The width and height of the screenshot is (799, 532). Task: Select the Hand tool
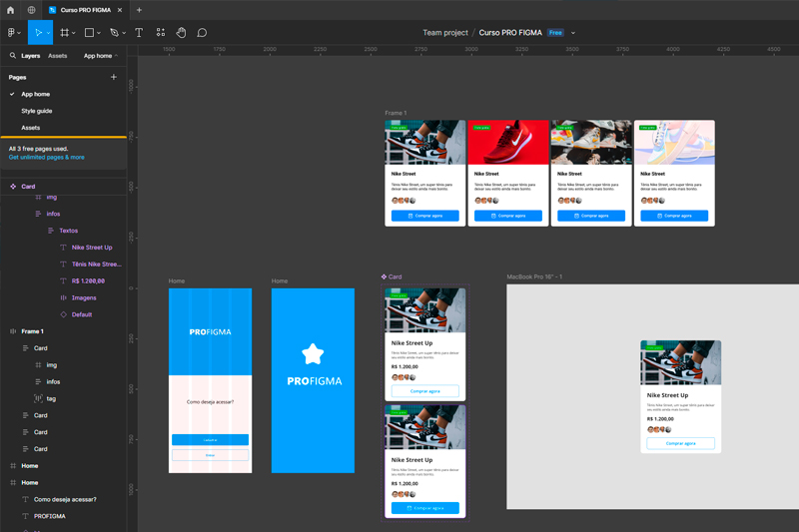tap(181, 33)
